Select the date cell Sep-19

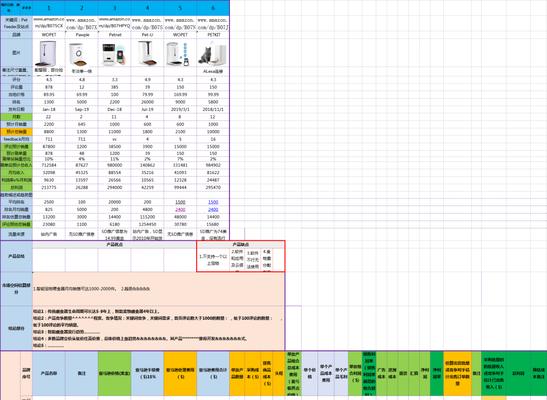coord(82,109)
